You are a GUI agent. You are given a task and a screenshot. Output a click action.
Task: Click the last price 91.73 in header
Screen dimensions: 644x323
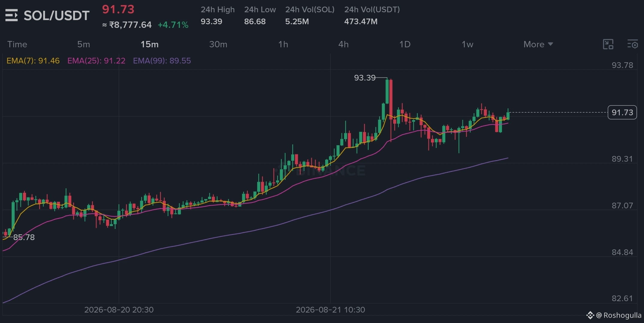118,9
